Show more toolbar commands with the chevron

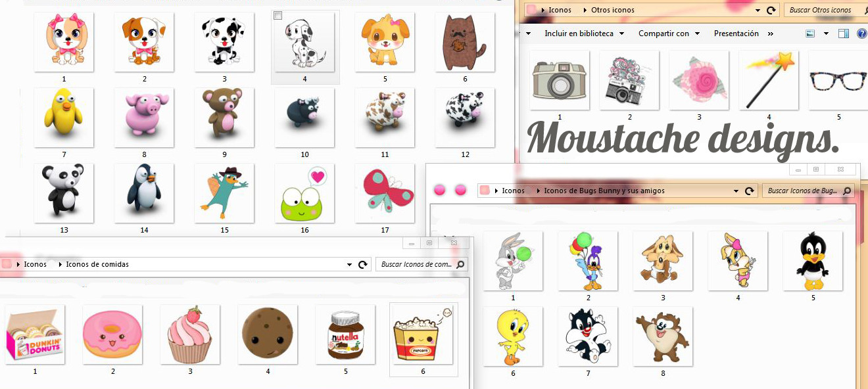[x=770, y=34]
